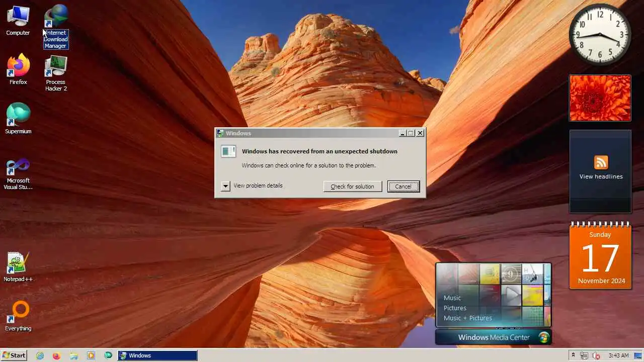This screenshot has width=644, height=362.
Task: Click the Windows orb in Media Center gadget
Action: (543, 337)
